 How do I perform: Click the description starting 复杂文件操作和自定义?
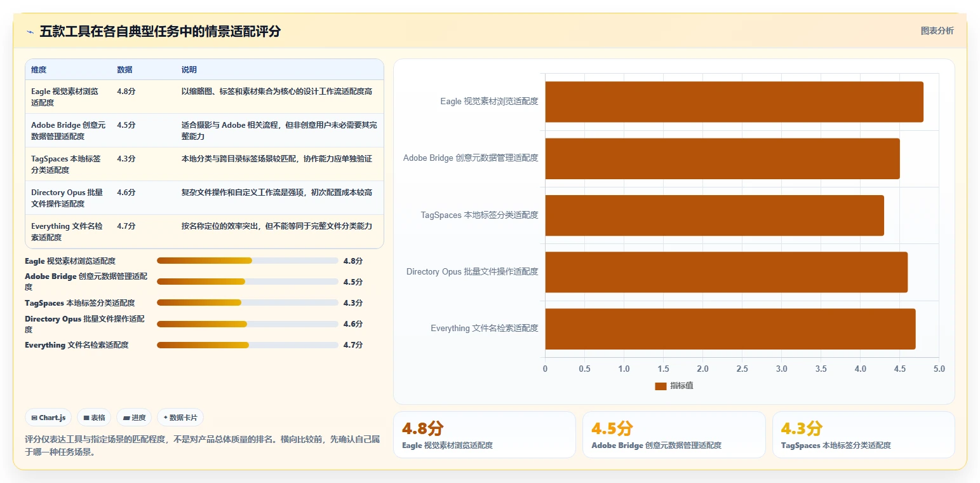tap(277, 193)
